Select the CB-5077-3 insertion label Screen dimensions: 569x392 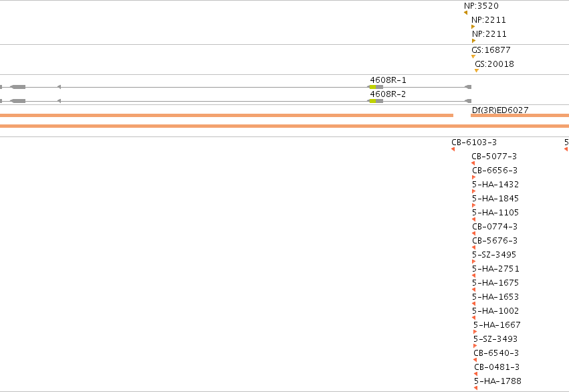(x=494, y=157)
